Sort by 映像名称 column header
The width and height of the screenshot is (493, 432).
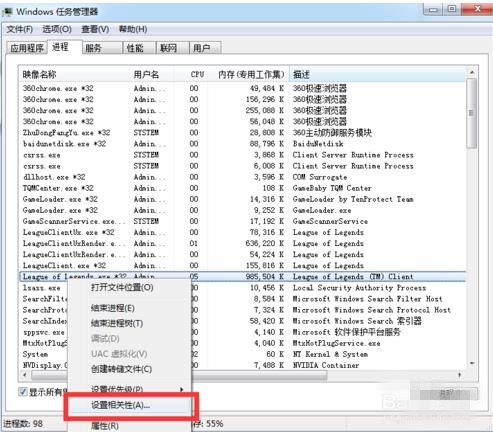coord(75,74)
